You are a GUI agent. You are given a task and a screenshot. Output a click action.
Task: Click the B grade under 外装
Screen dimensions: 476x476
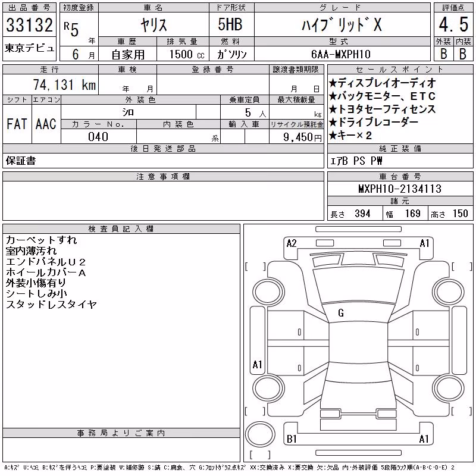[x=443, y=54]
